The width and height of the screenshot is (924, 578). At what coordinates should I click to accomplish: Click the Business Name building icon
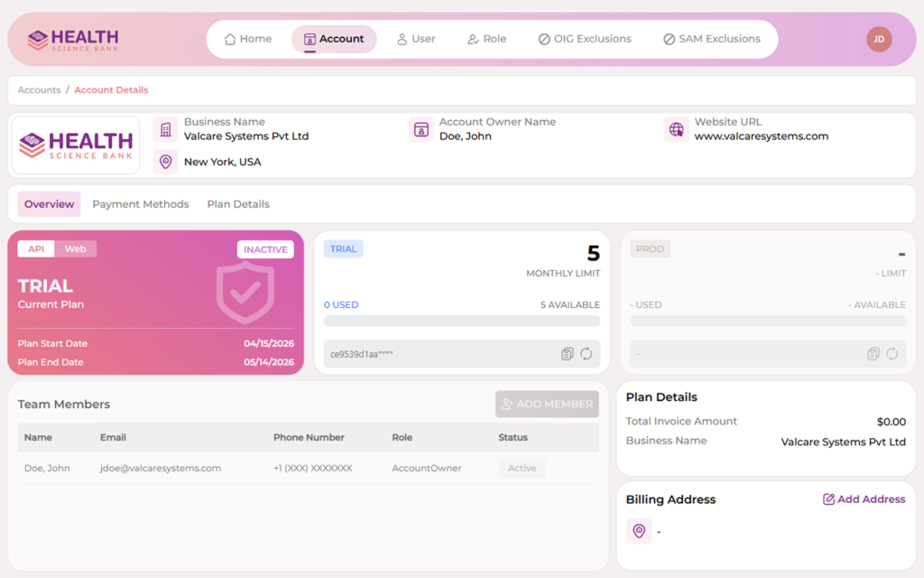coord(166,129)
